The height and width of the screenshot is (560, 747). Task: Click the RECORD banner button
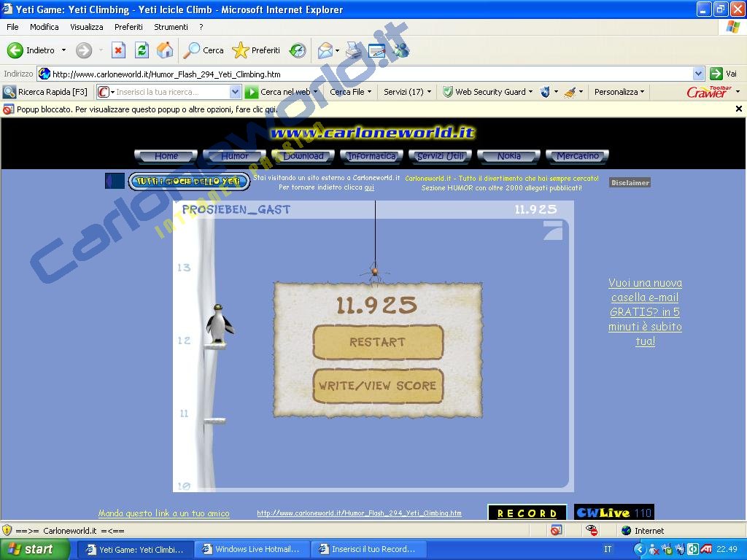(527, 513)
